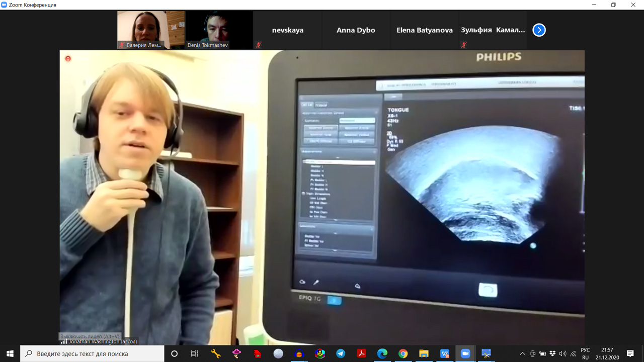This screenshot has width=644, height=362.
Task: Open the notification center
Action: 630,353
